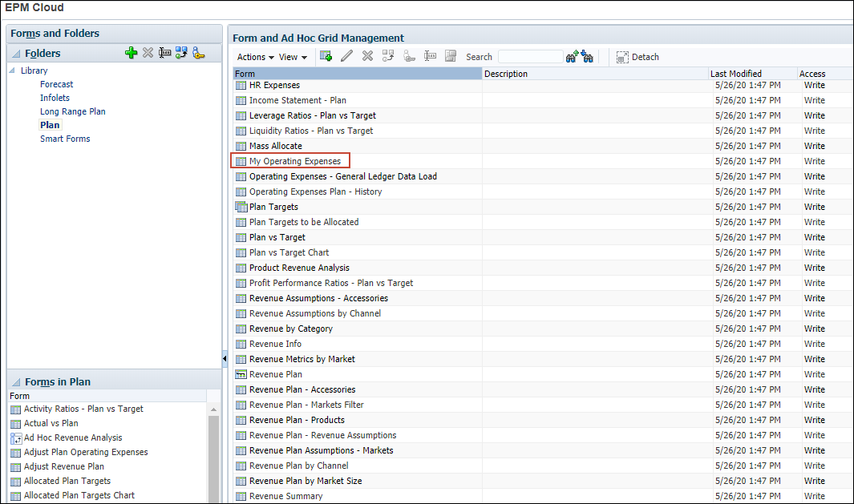The height and width of the screenshot is (504, 854).
Task: Click the Access column header
Action: click(824, 74)
